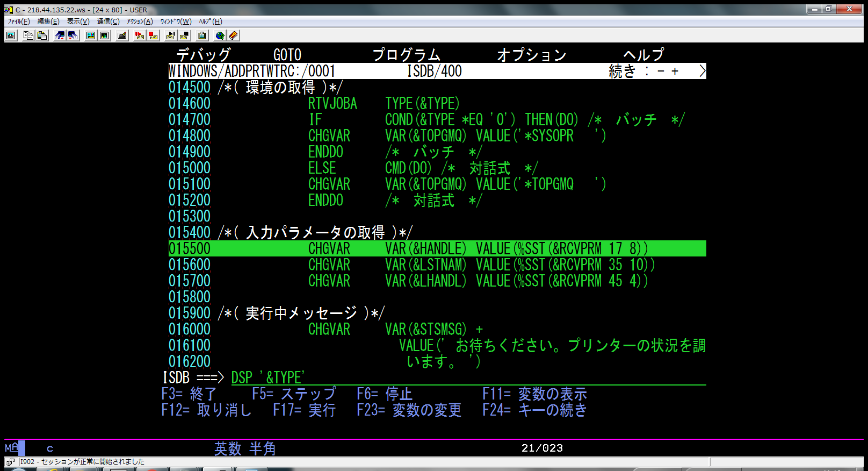The width and height of the screenshot is (868, 471).
Task: Click the F11= 変数の表示 function key label
Action: [534, 394]
